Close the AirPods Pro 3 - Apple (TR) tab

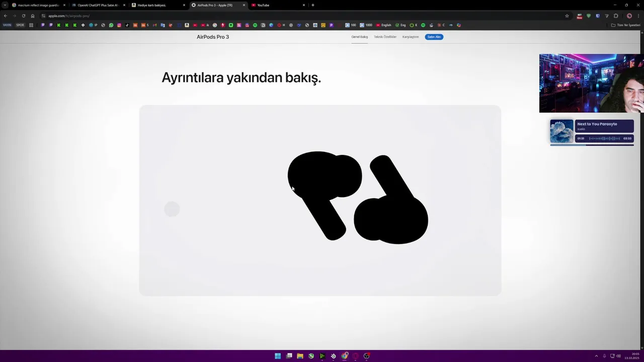244,5
